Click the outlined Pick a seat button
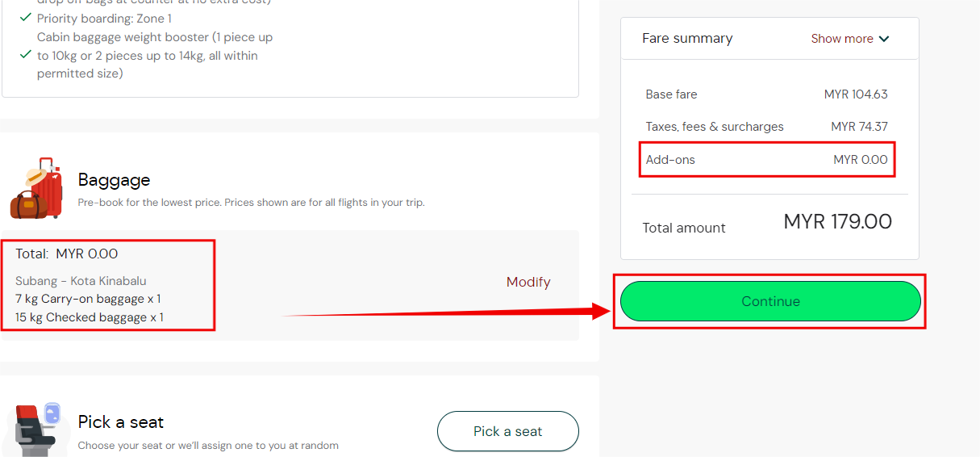The height and width of the screenshot is (457, 980). click(x=507, y=431)
